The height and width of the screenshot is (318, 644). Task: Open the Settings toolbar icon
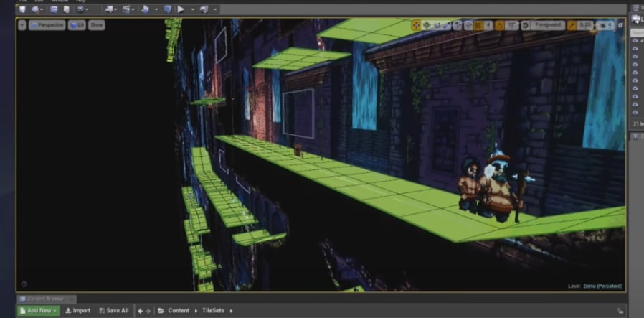coord(80,9)
